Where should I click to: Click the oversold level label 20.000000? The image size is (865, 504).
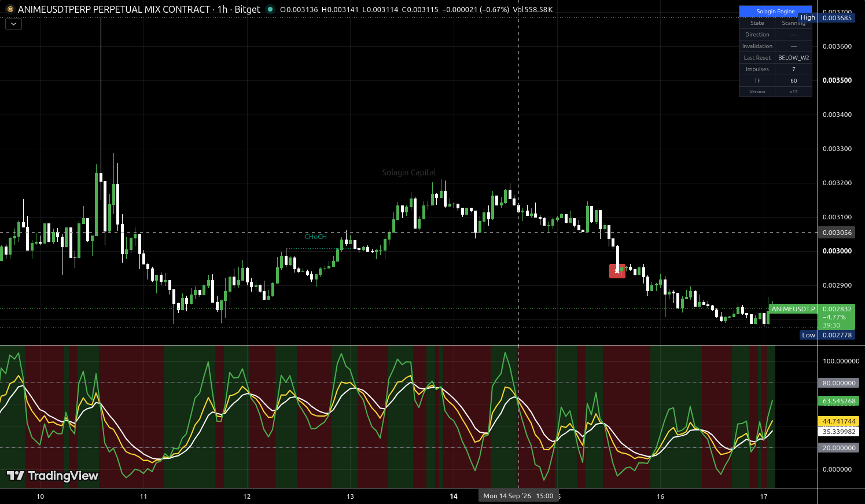pyautogui.click(x=839, y=448)
